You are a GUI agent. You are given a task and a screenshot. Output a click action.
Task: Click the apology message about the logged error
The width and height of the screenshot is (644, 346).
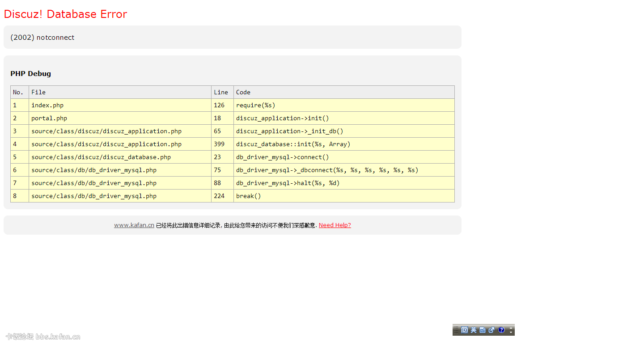click(x=237, y=225)
